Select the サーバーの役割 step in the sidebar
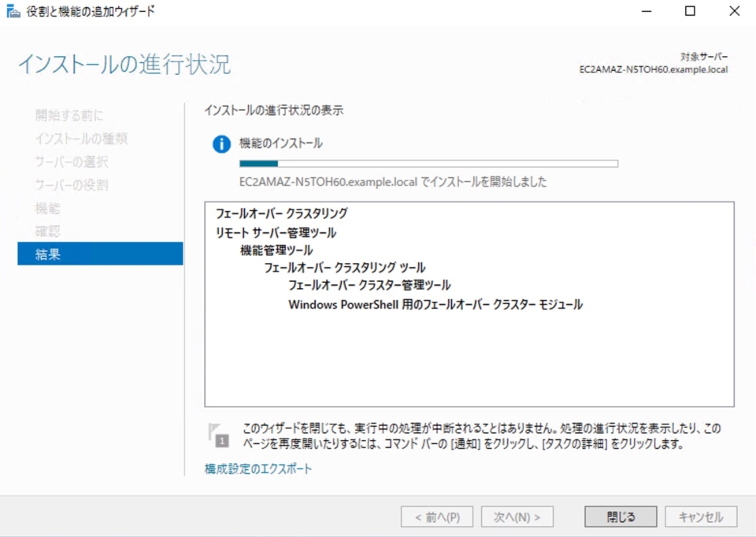This screenshot has height=537, width=756. click(x=72, y=184)
